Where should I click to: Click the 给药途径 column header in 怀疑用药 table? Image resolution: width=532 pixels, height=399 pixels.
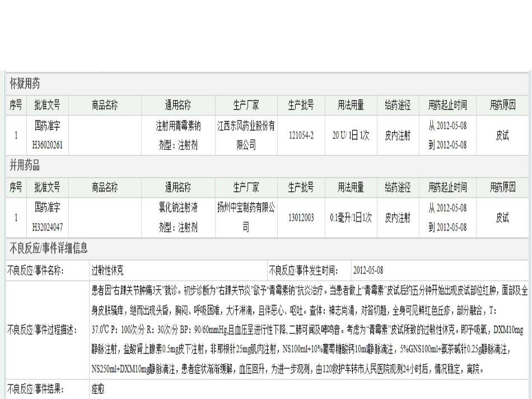point(398,105)
